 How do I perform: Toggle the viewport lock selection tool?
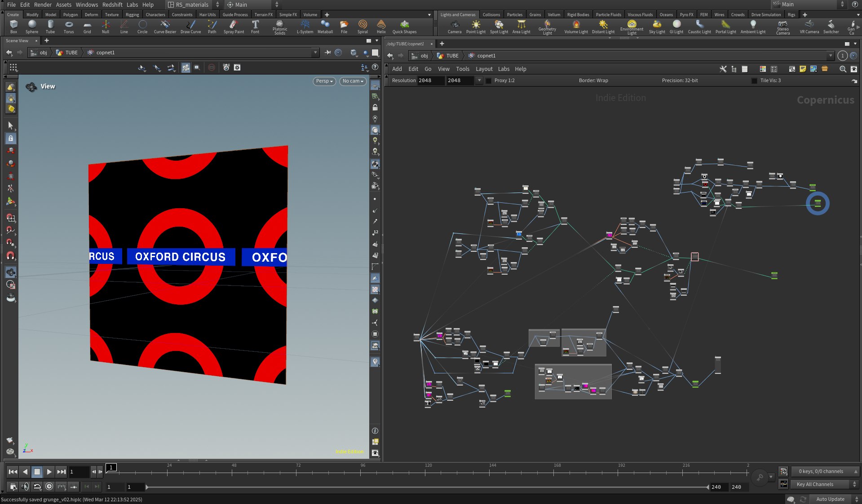[x=11, y=138]
